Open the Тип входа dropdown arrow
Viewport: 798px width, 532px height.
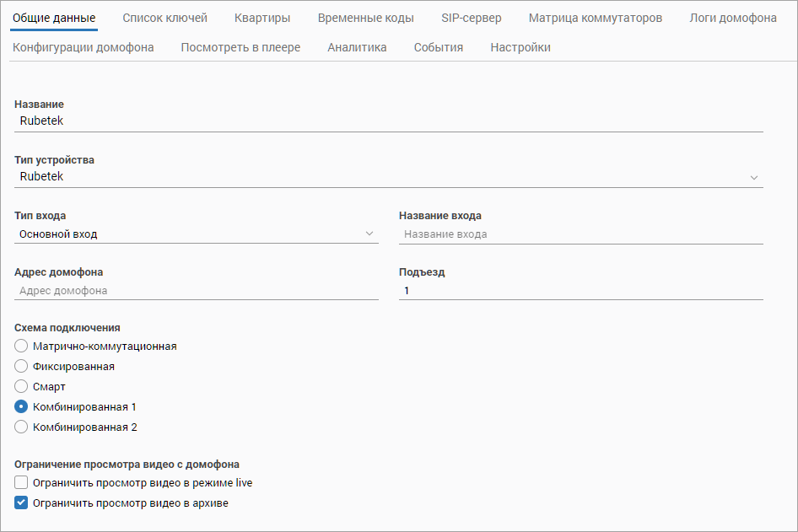(x=369, y=234)
